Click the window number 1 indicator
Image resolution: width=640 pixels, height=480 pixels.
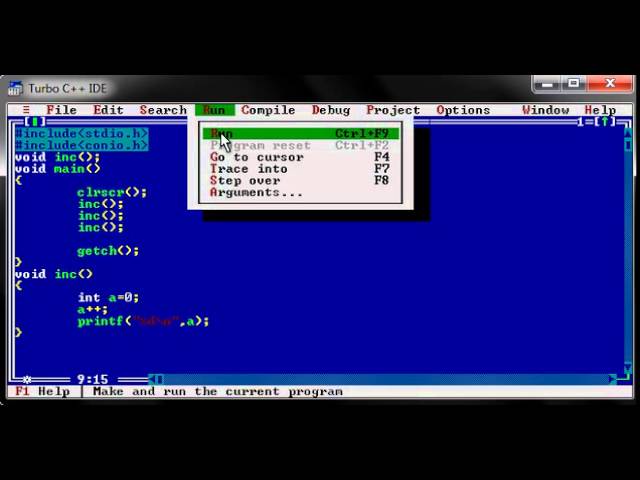pos(581,122)
